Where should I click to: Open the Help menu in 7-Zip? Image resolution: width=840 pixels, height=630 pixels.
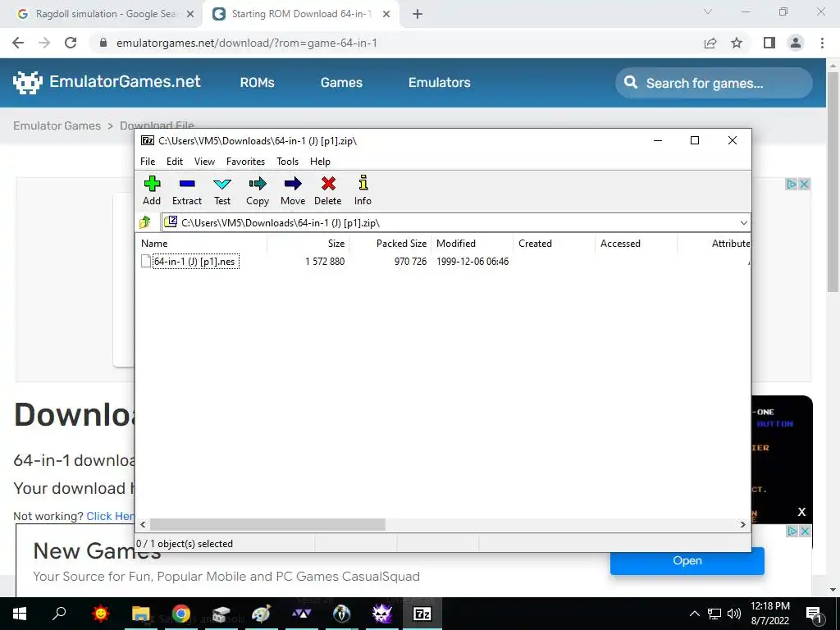point(321,162)
